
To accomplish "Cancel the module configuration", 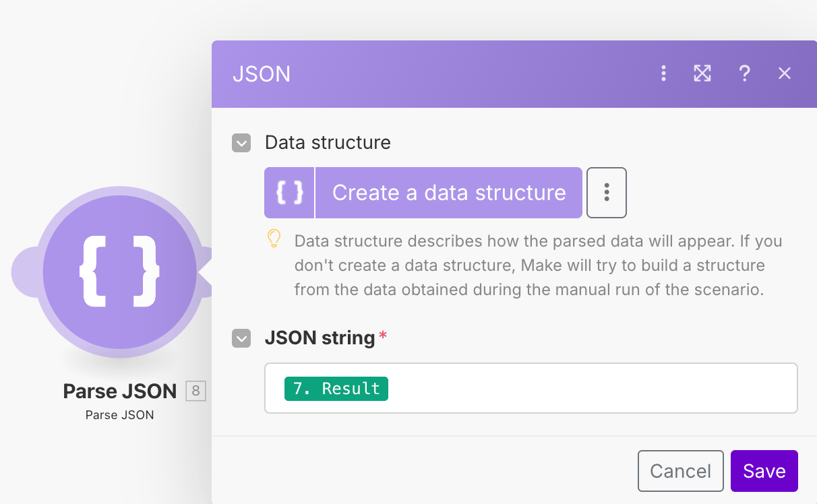I will [x=680, y=471].
